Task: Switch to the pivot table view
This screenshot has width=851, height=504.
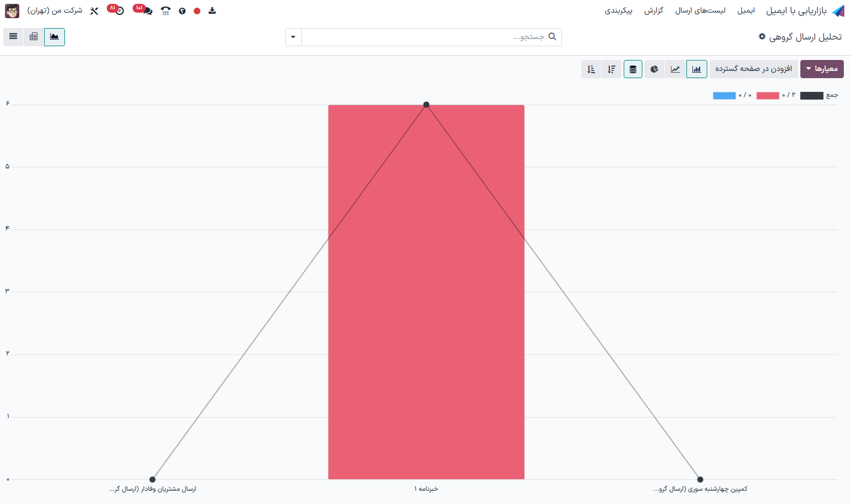Action: (x=34, y=37)
